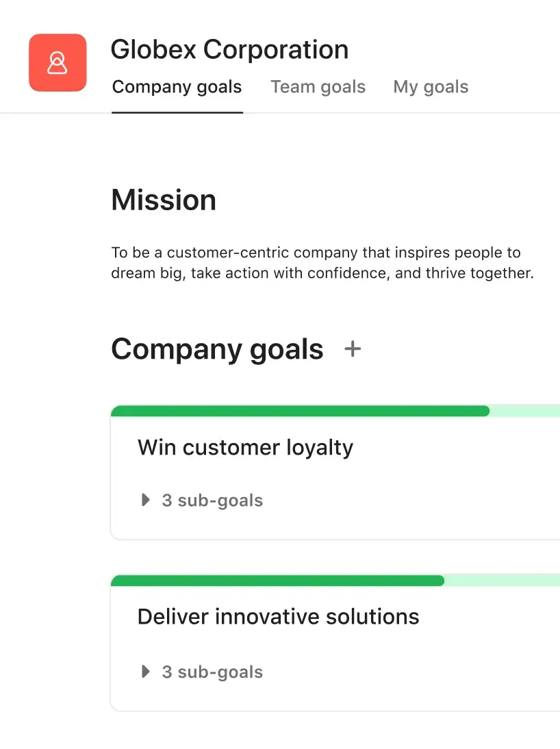
Task: Click the unfilled light-green end of Deliver innovative solutions bar
Action: coord(502,581)
